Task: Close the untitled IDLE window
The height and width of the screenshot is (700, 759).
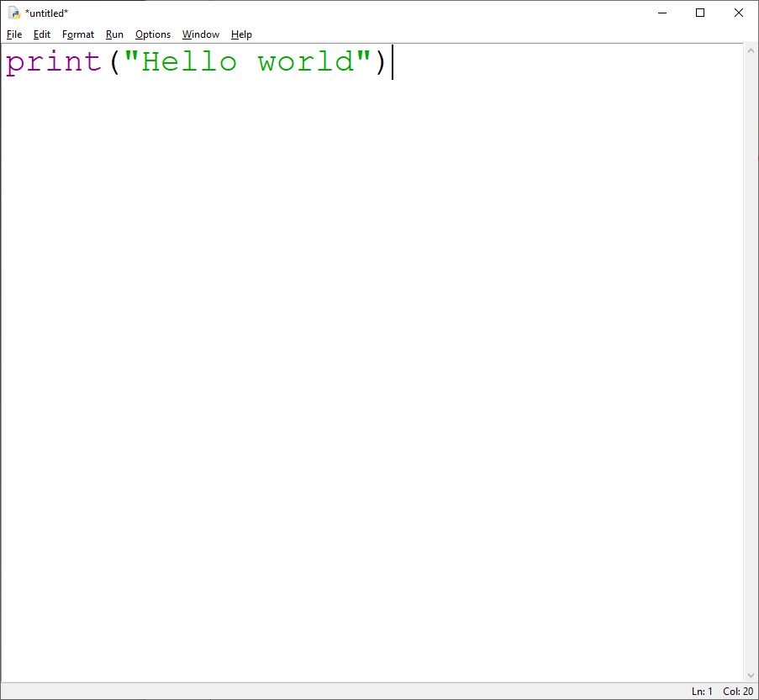Action: coord(739,13)
